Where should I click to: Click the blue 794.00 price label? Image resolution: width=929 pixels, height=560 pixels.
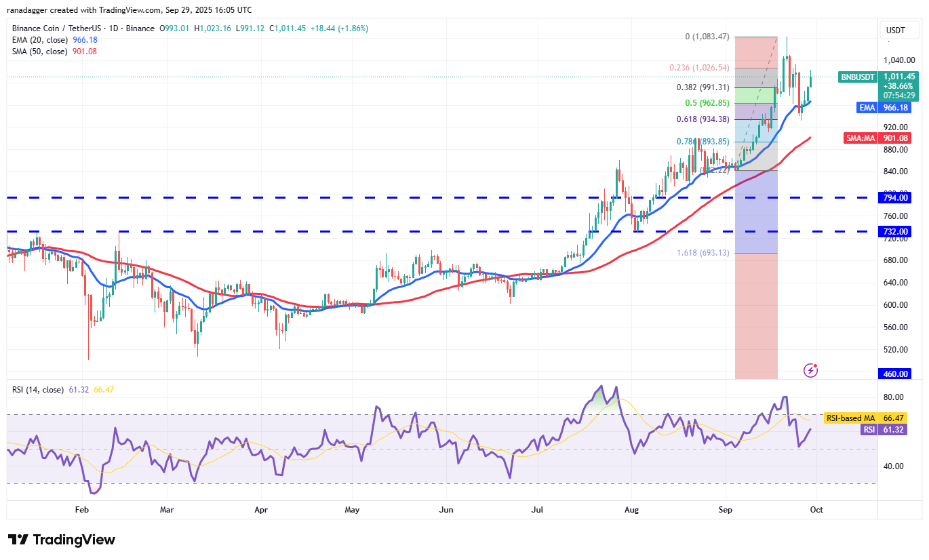894,197
